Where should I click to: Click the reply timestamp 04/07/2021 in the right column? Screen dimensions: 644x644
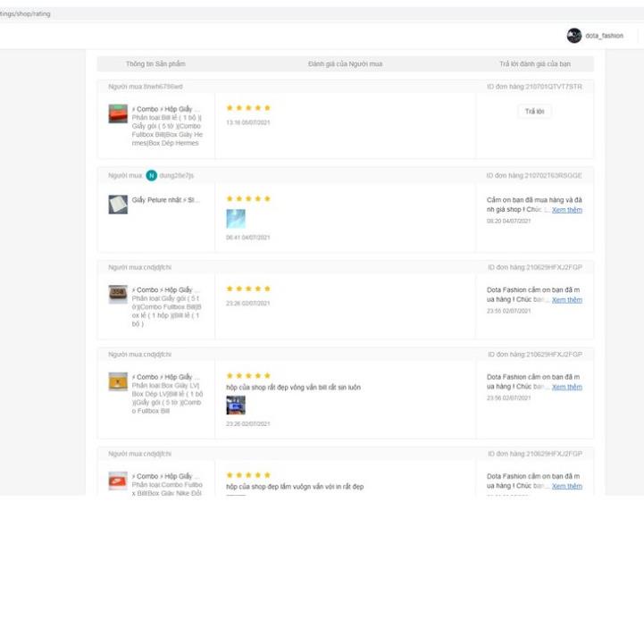[x=508, y=221]
